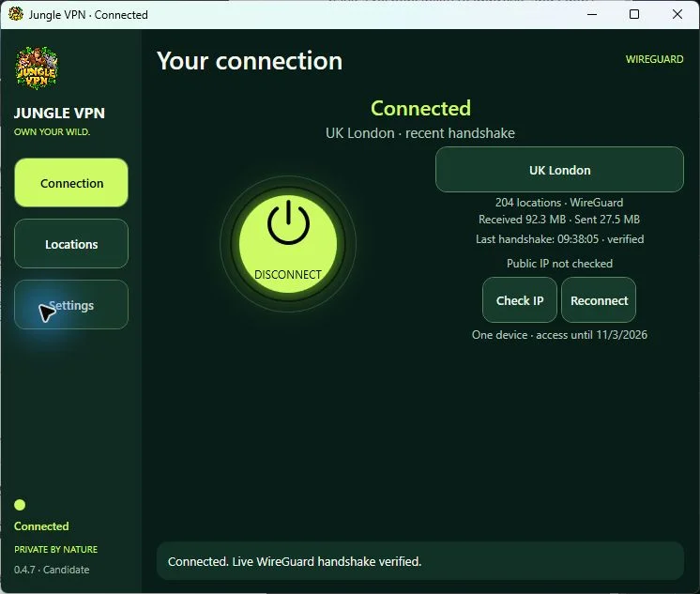Click the Reconnect button
Viewport: 700px width, 594px height.
pos(599,300)
